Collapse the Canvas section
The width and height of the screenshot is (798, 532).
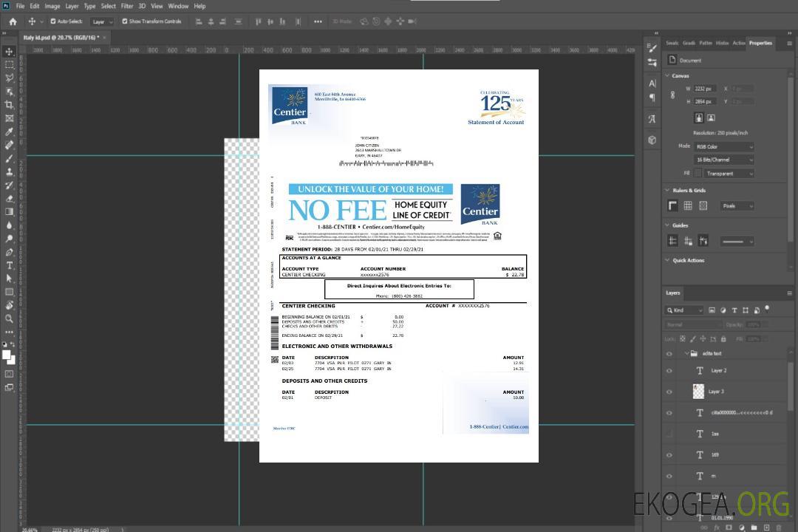pyautogui.click(x=667, y=75)
